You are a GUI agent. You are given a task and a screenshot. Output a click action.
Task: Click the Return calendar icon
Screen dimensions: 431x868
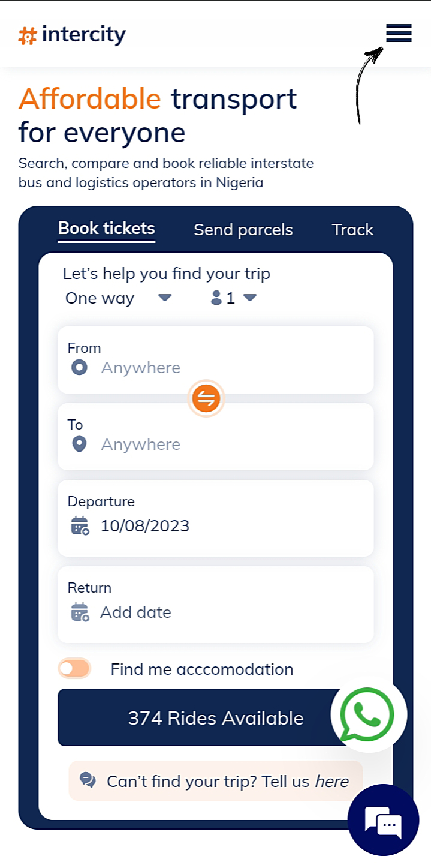tap(80, 612)
